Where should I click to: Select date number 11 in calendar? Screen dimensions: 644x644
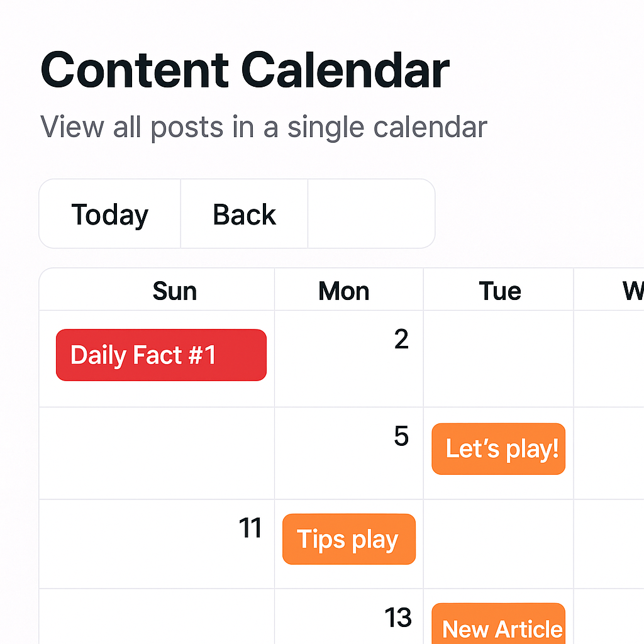coord(250,528)
